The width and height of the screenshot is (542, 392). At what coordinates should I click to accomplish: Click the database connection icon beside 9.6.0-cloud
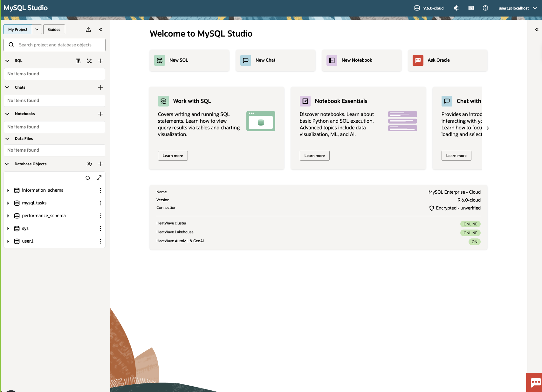coord(417,8)
